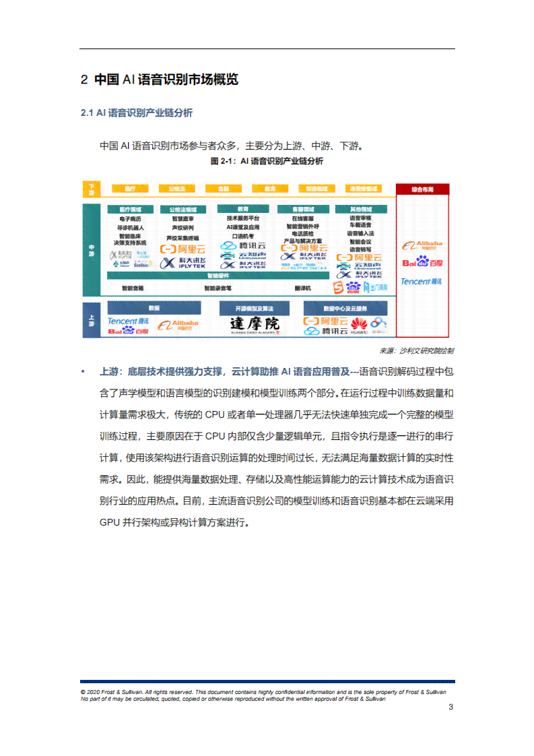Click the Tencent logo under 数据 section
The width and height of the screenshot is (534, 756).
128,321
